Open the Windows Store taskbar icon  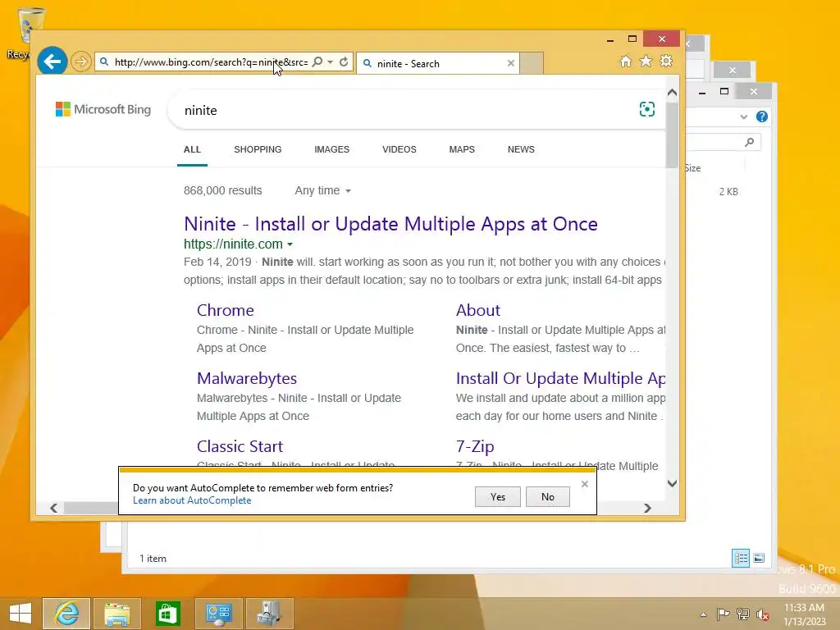pyautogui.click(x=168, y=614)
